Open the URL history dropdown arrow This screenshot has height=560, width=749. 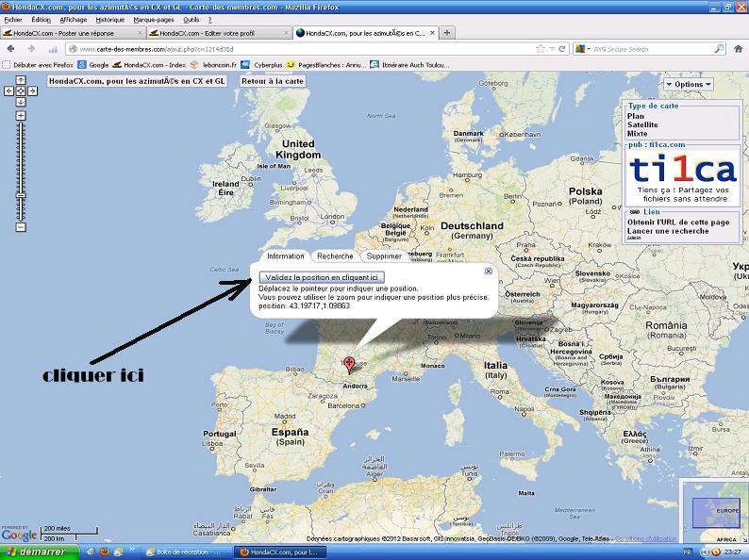pyautogui.click(x=552, y=49)
